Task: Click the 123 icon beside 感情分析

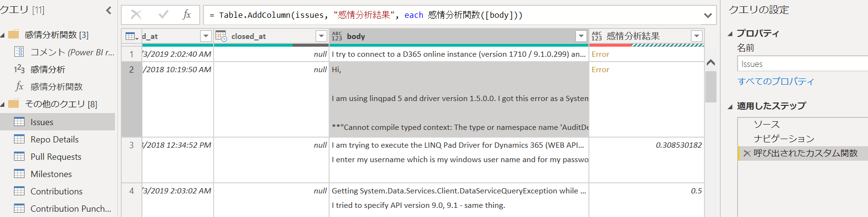Action: point(19,69)
